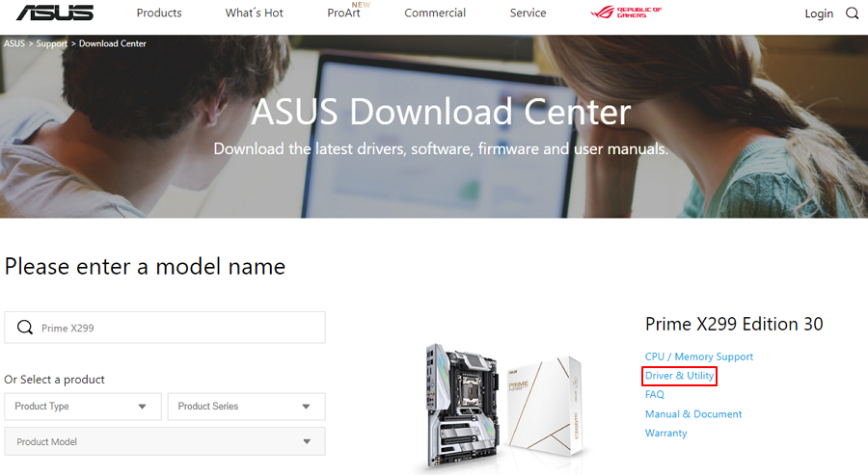Expand the Product Model dropdown
Screen dimensions: 868x475
pyautogui.click(x=165, y=441)
